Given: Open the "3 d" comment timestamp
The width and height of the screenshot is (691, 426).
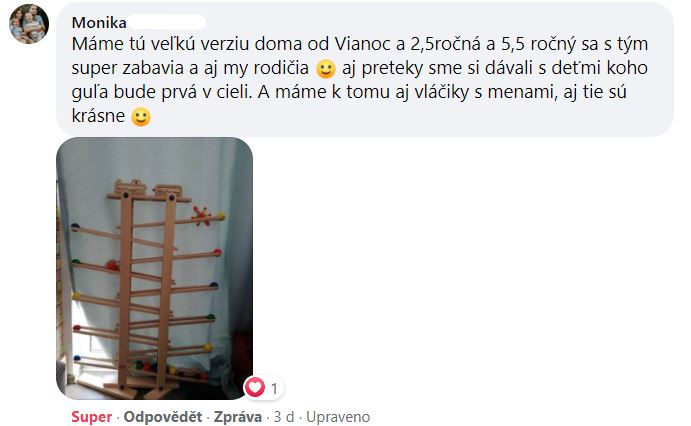Looking at the screenshot, I should pyautogui.click(x=284, y=417).
